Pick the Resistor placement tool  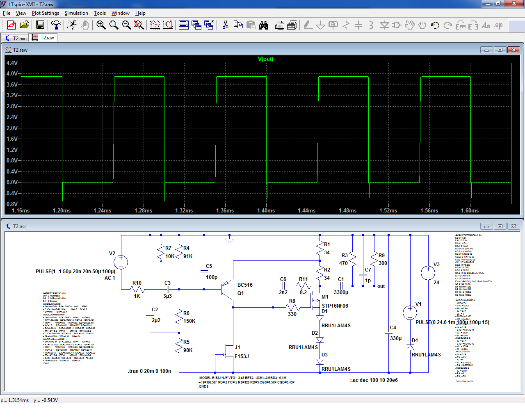(x=346, y=25)
